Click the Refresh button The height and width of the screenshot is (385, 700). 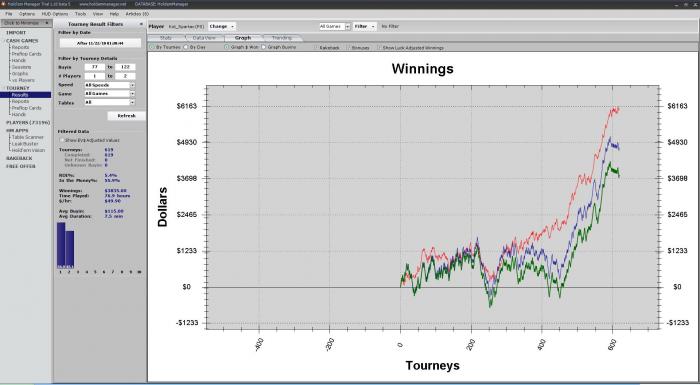click(x=126, y=116)
